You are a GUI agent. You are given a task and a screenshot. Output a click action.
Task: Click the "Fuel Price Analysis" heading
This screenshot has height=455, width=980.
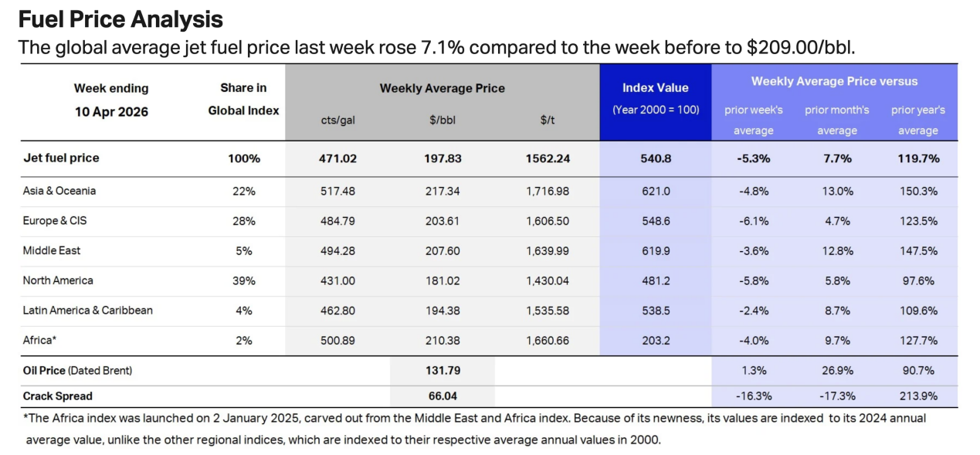[120, 19]
